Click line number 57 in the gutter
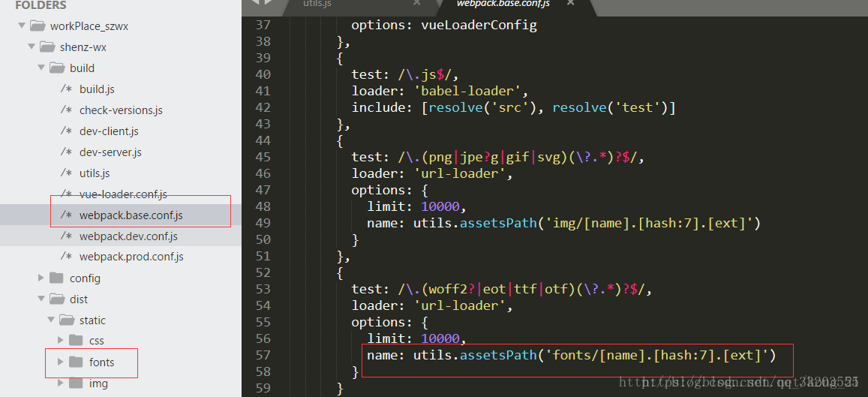Screen dimensions: 868x397 click(x=263, y=355)
